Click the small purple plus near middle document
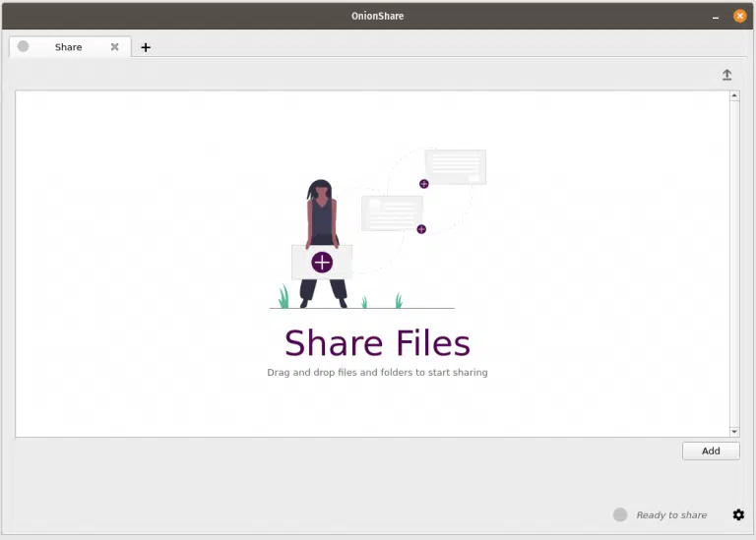The height and width of the screenshot is (540, 756). click(x=421, y=229)
